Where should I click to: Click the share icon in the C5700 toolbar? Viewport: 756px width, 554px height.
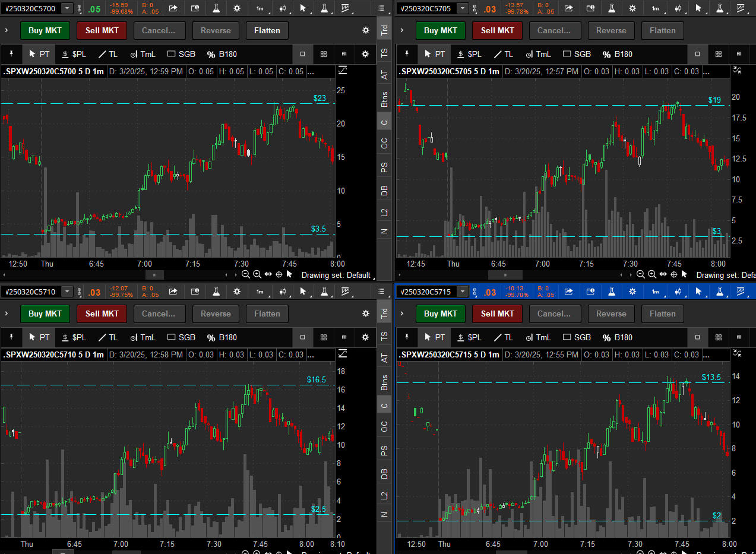pos(173,8)
